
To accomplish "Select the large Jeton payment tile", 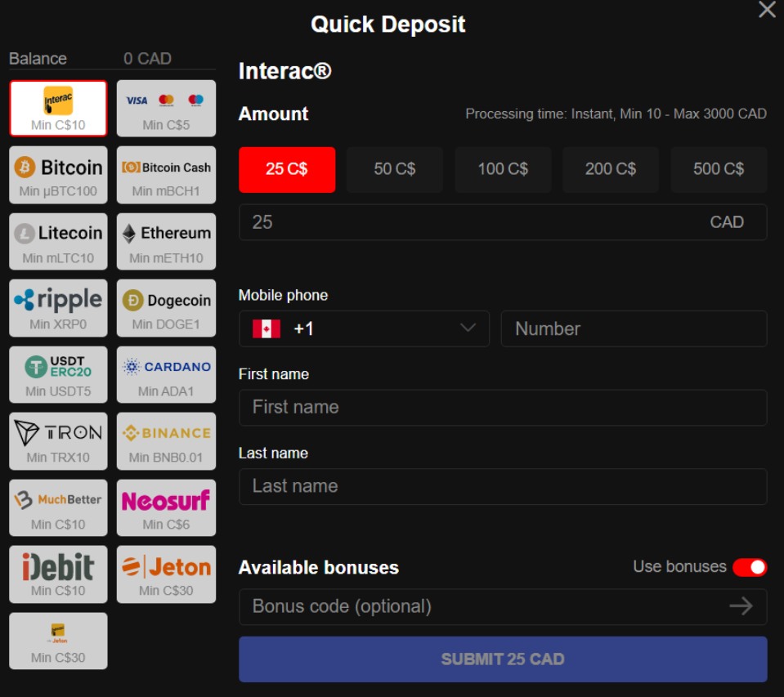I will (166, 574).
